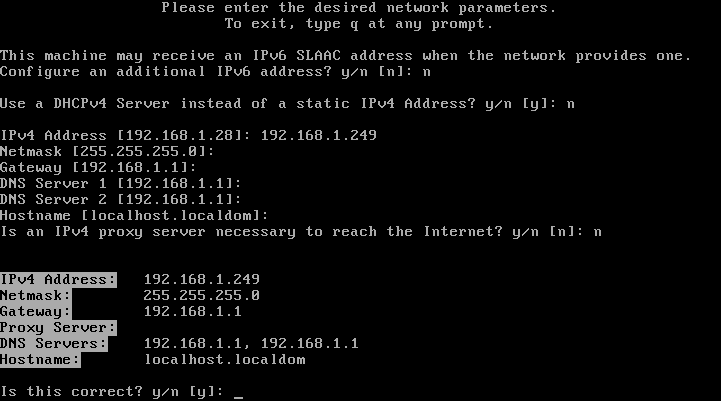Click the summary value localhost.localdom
Screen dimensions: 721x401
click(x=225, y=360)
